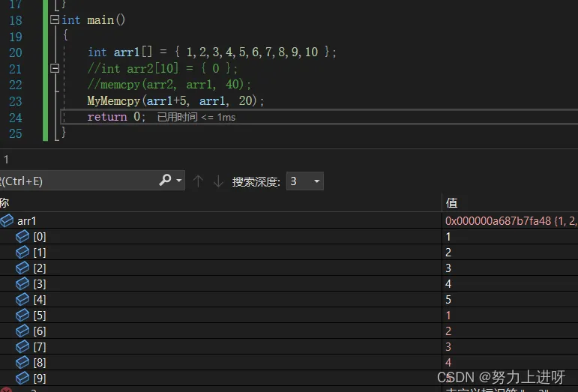Click the cube icon for element [3]
Image resolution: width=578 pixels, height=392 pixels.
click(22, 283)
